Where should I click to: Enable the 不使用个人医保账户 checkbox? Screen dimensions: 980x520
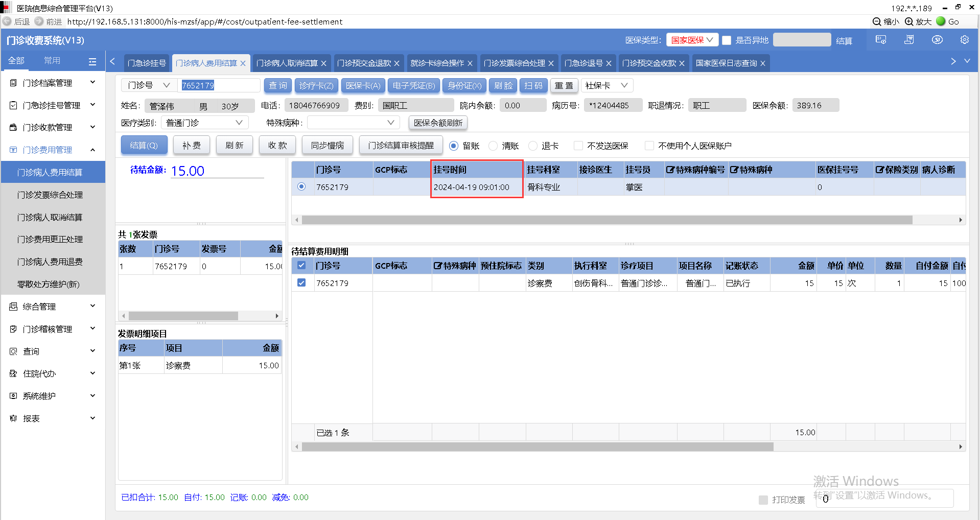tap(649, 146)
